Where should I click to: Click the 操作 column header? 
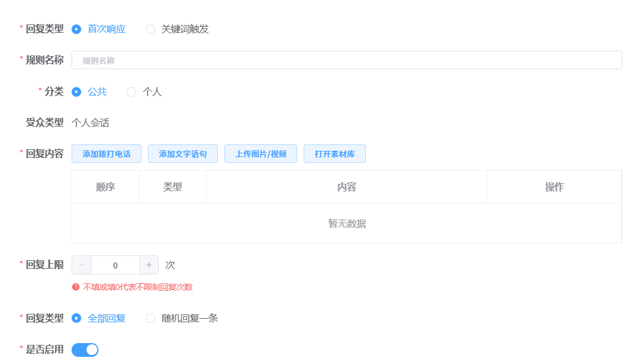554,187
